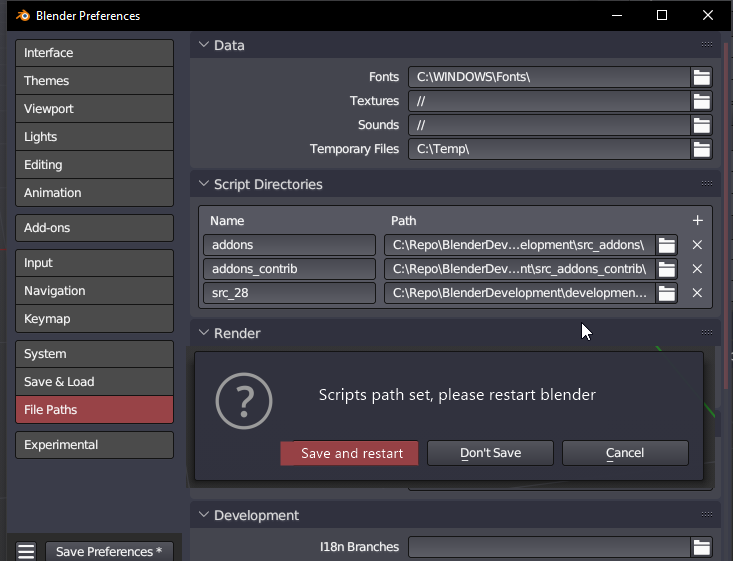733x561 pixels.
Task: Collapse the Development panel
Action: pos(204,515)
